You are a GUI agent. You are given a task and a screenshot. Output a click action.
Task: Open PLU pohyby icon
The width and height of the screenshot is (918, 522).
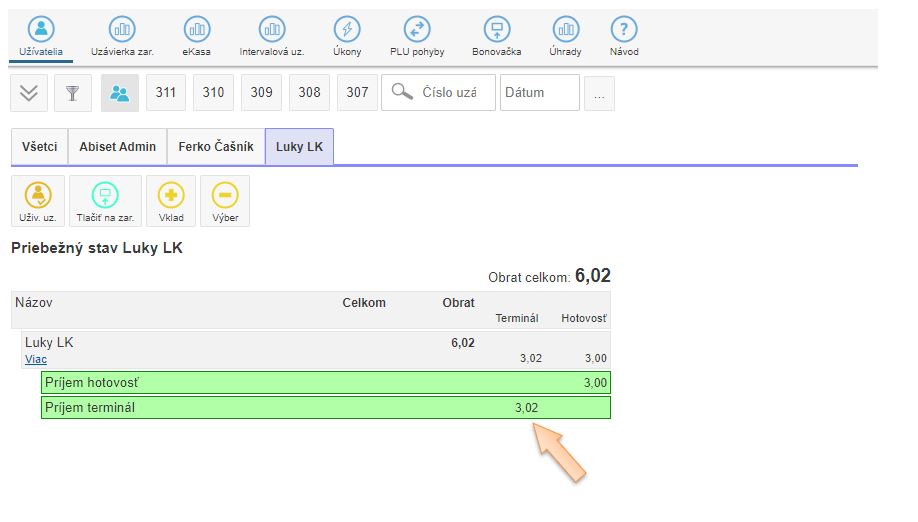click(417, 31)
